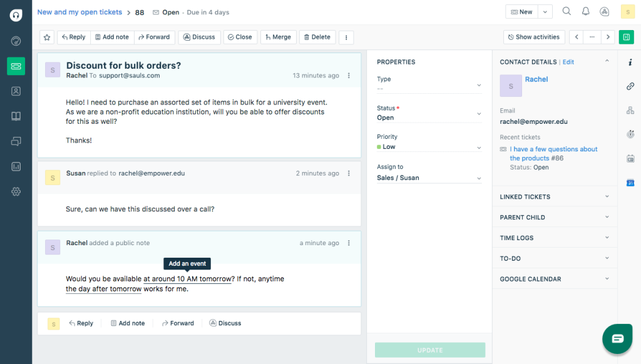
Task: Open the Dashboard from the left sidebar
Action: (x=16, y=41)
